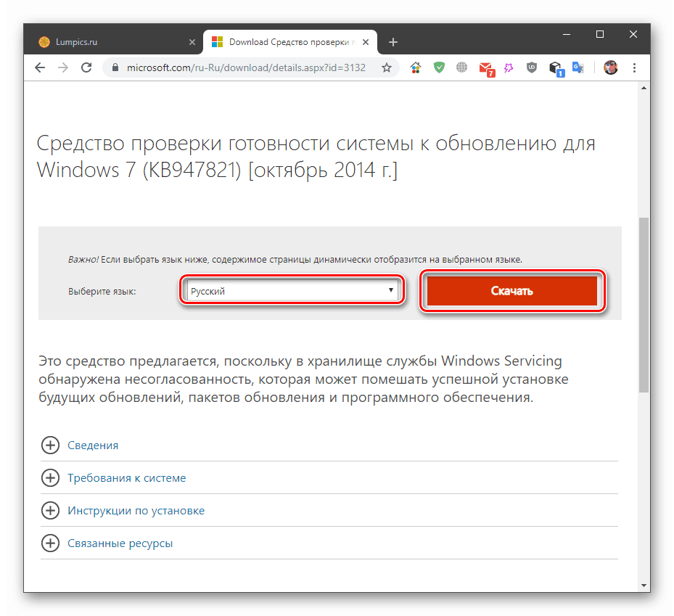Click the page title mentioning KB947821
This screenshot has height=616, width=674.
[x=316, y=157]
